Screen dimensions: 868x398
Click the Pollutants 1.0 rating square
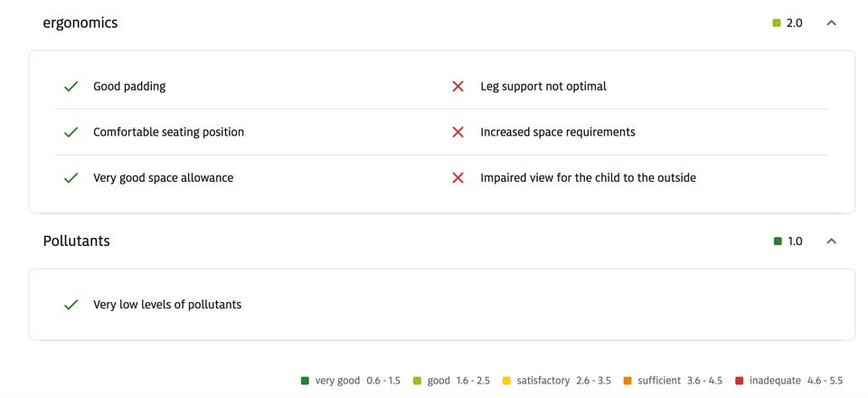[x=778, y=242]
